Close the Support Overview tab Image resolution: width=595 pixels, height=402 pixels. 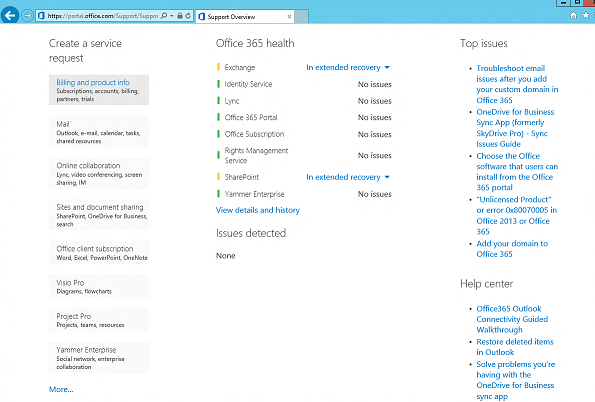tap(290, 16)
